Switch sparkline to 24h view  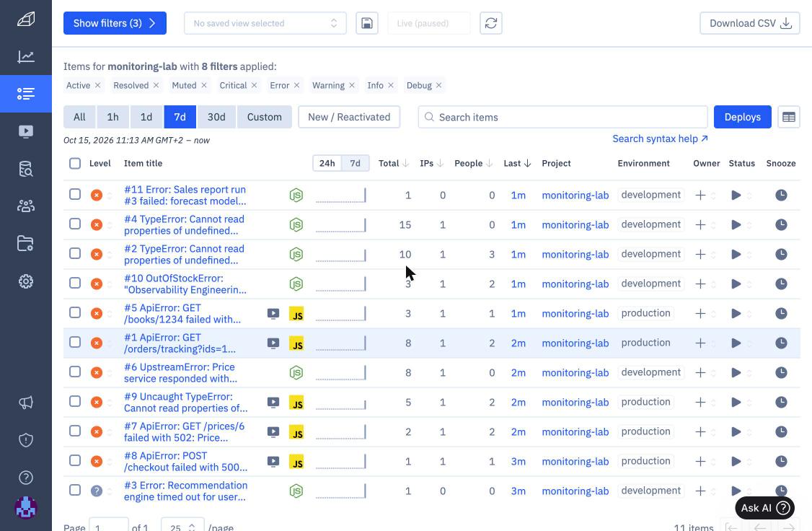coord(327,163)
